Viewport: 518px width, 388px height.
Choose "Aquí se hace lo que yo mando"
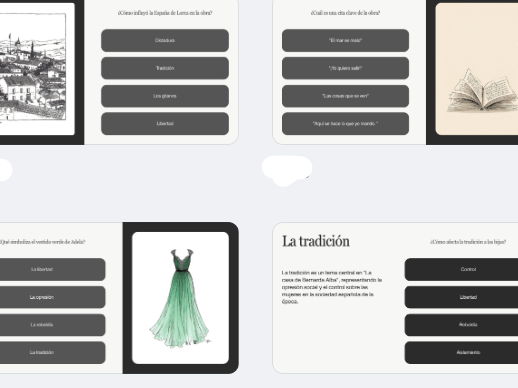tap(345, 124)
